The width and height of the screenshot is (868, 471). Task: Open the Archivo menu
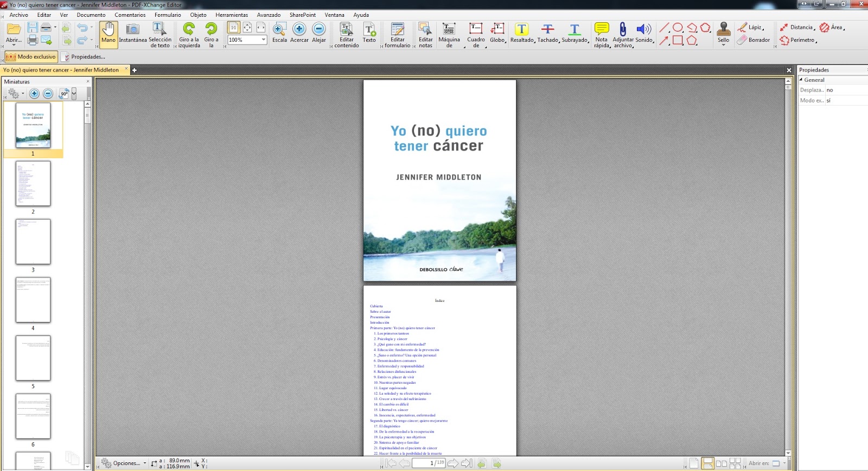coord(19,15)
